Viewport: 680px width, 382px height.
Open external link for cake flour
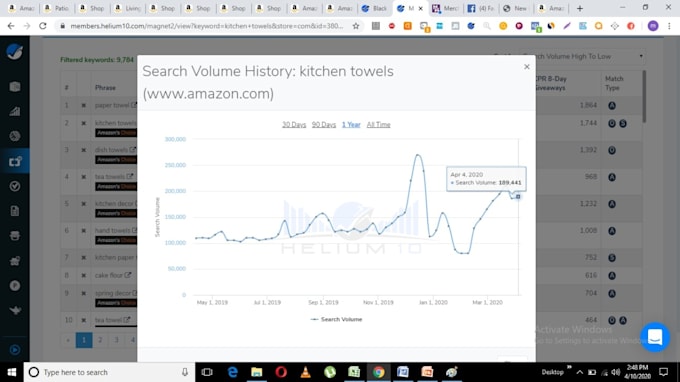click(128, 275)
